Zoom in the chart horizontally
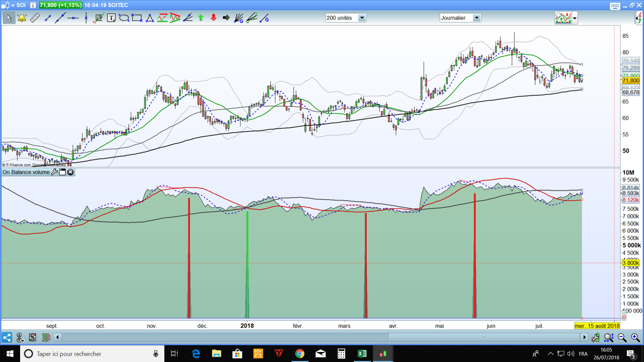This screenshot has width=644, height=362. pos(635,337)
